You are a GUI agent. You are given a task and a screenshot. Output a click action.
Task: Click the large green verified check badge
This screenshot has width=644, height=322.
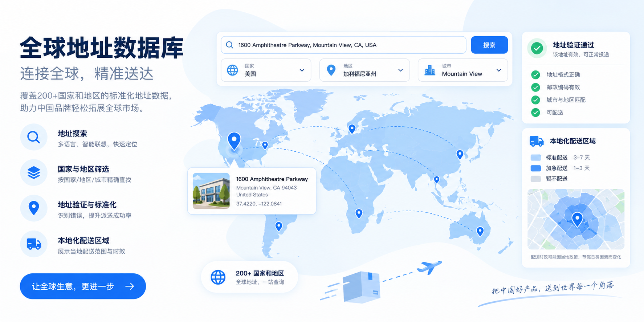click(537, 48)
